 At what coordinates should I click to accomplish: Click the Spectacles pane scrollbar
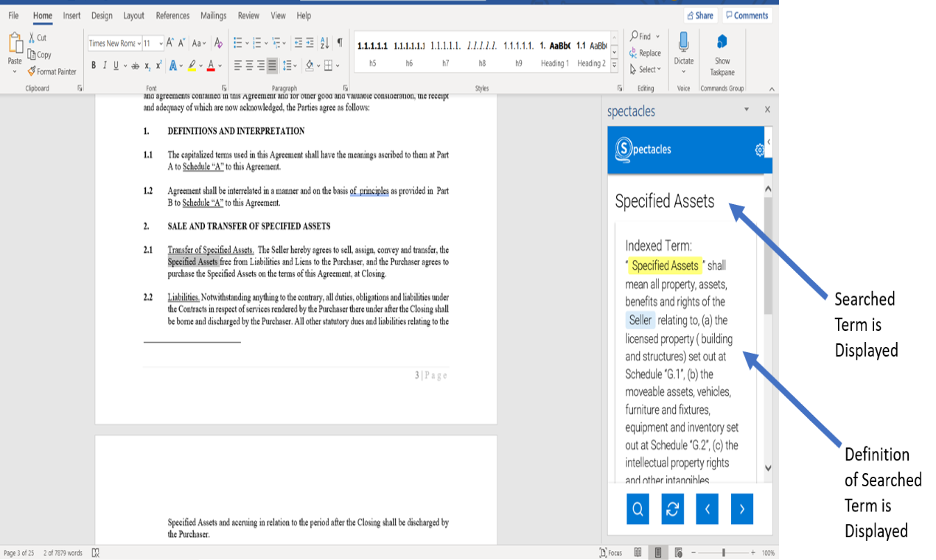767,254
